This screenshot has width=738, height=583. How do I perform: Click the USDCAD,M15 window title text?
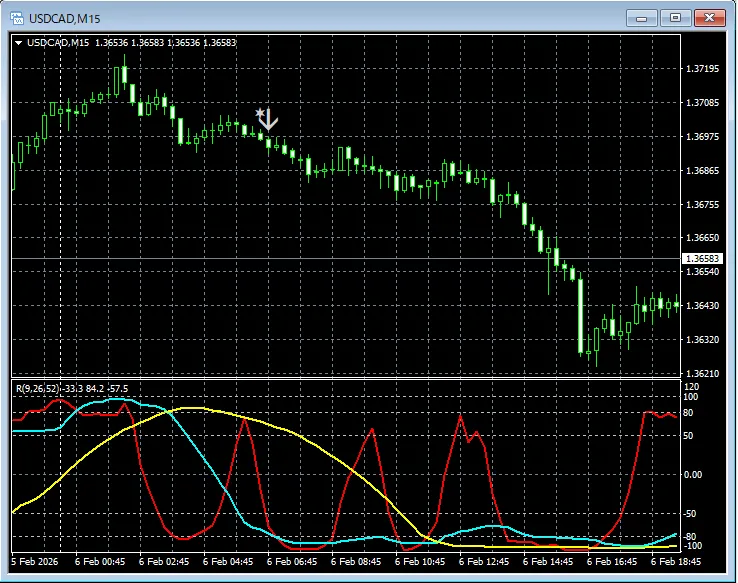65,18
